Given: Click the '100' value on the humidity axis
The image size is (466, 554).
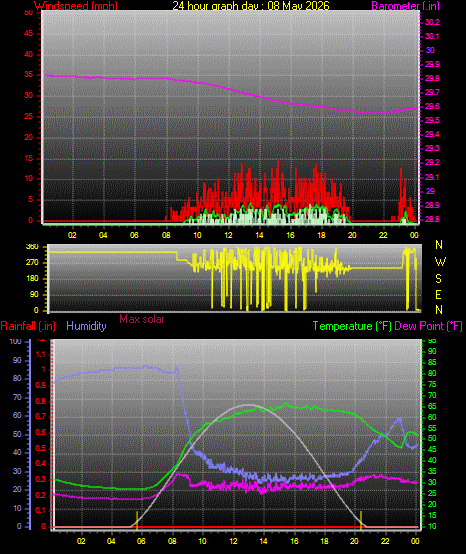Looking at the screenshot, I should click(16, 341).
